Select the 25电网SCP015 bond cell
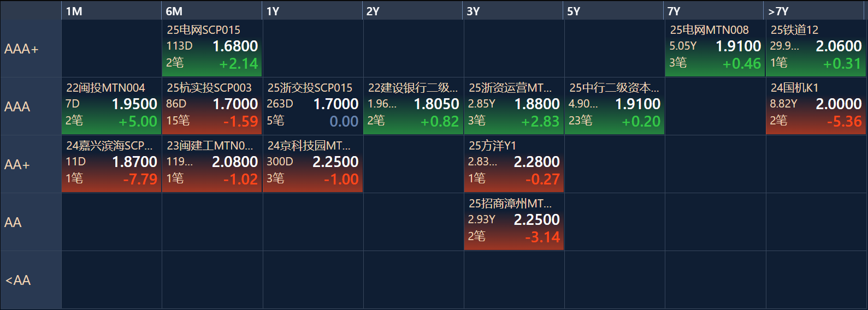Screen dimensions: 868x310 pyautogui.click(x=212, y=48)
